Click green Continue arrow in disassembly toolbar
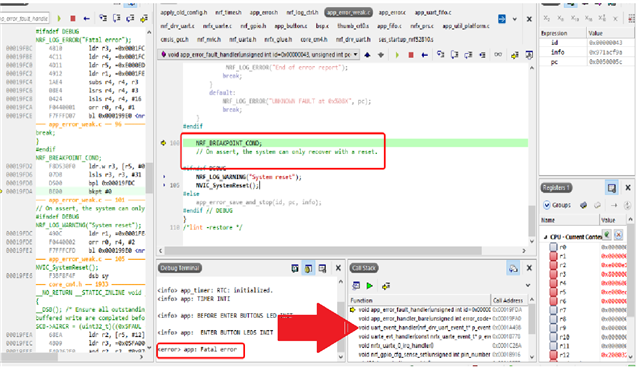 59,18
